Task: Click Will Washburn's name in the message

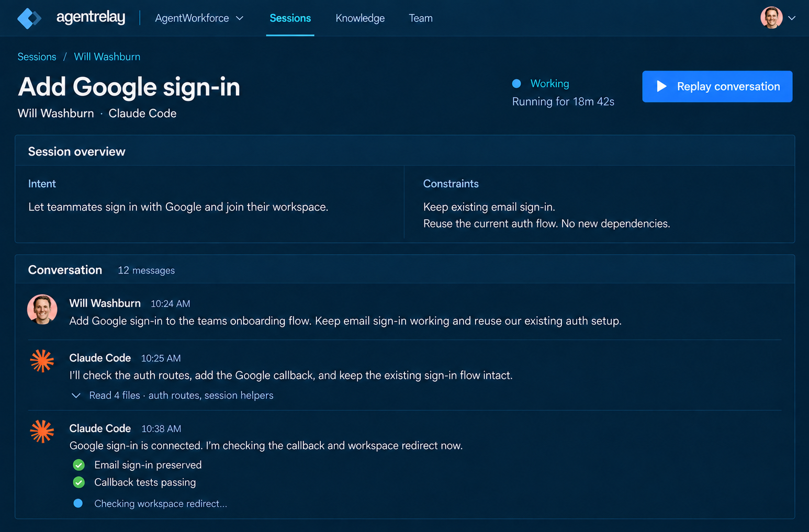Action: coord(105,303)
